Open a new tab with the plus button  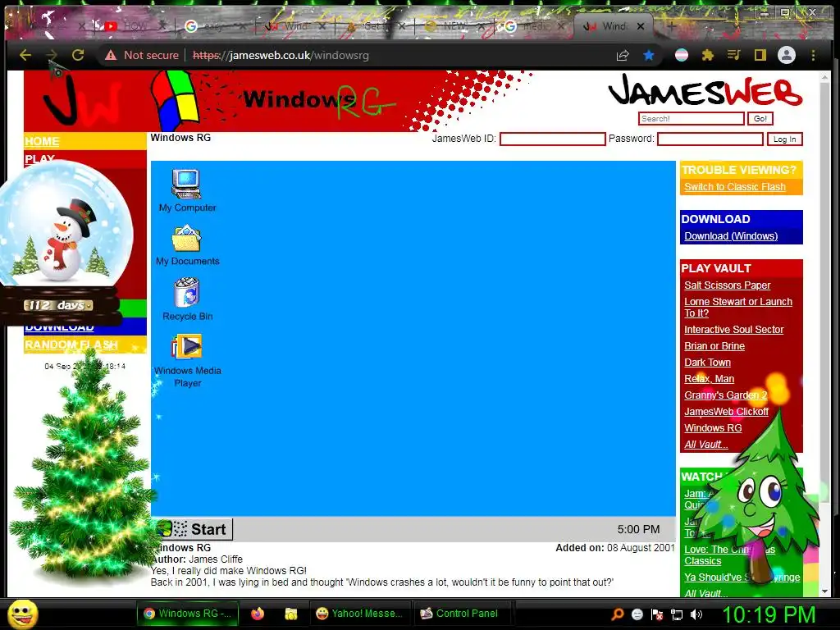pos(671,25)
